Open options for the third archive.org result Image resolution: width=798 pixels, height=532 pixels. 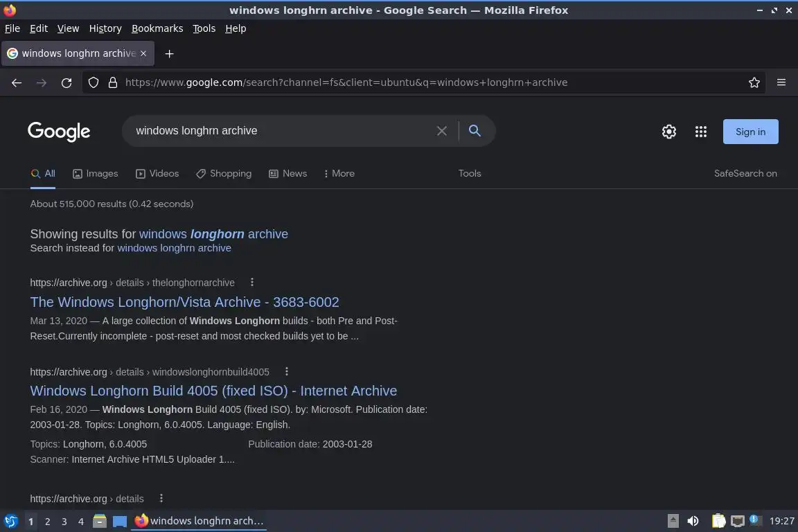tap(161, 498)
